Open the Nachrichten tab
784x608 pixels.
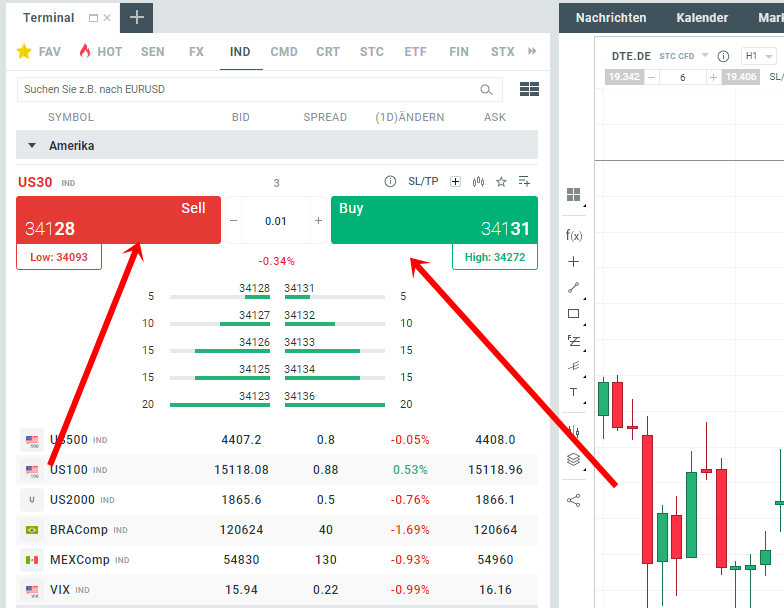[x=611, y=18]
